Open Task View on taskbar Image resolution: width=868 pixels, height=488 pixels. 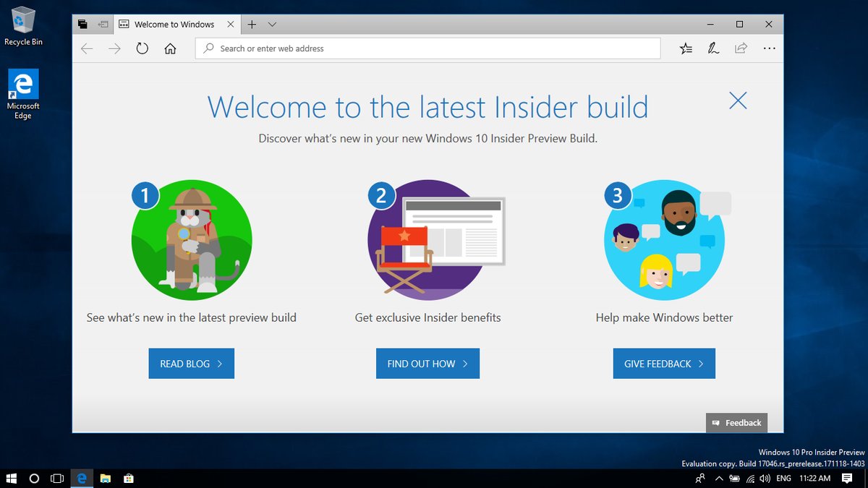point(57,479)
